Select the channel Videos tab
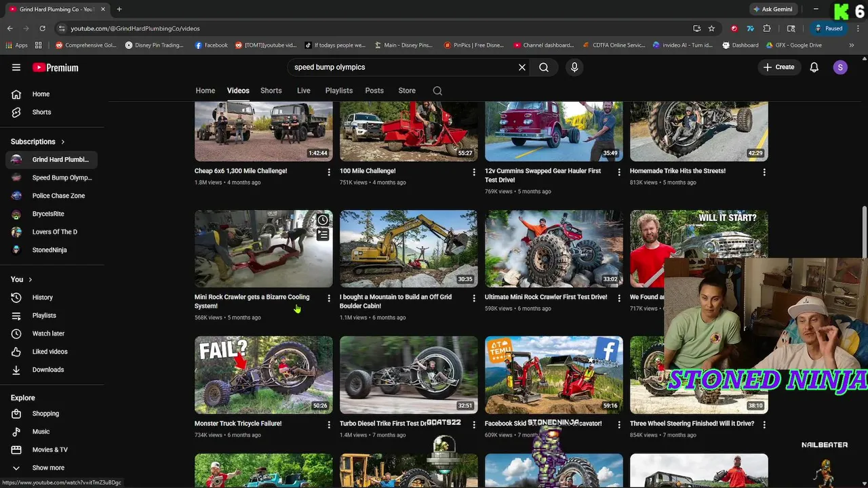This screenshot has height=488, width=868. point(238,91)
